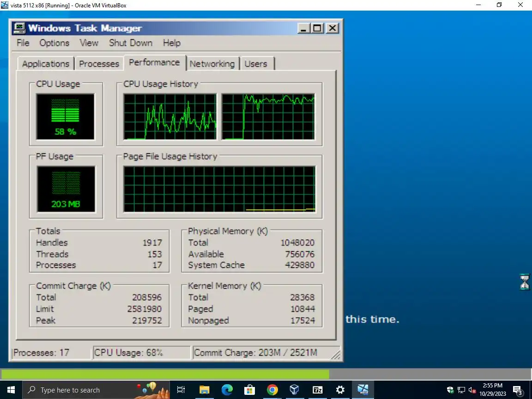Click the taskbar search box
Image resolution: width=532 pixels, height=399 pixels.
point(96,390)
